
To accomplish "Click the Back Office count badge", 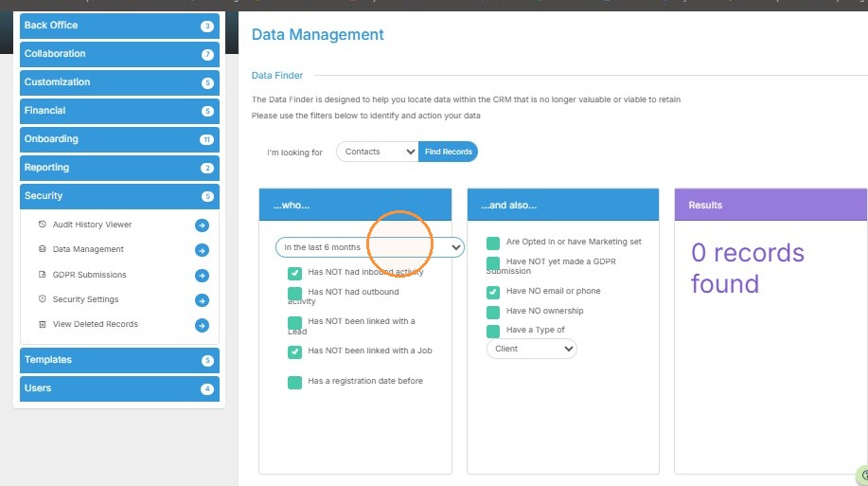I will (x=207, y=26).
